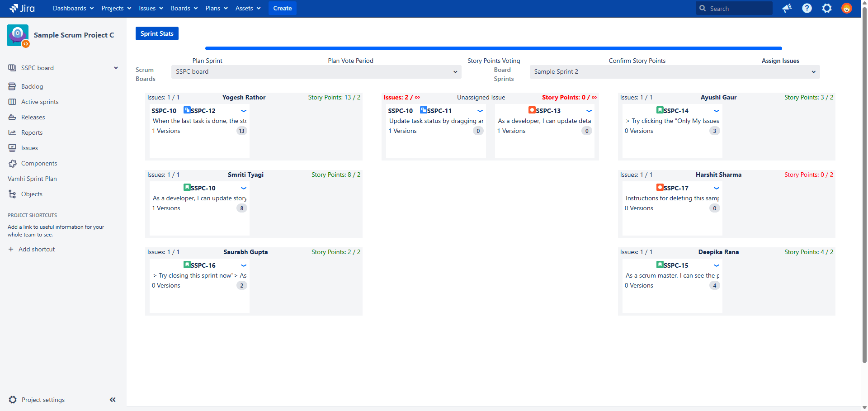Expand the SSPC-17 issue card chevron

pyautogui.click(x=717, y=188)
